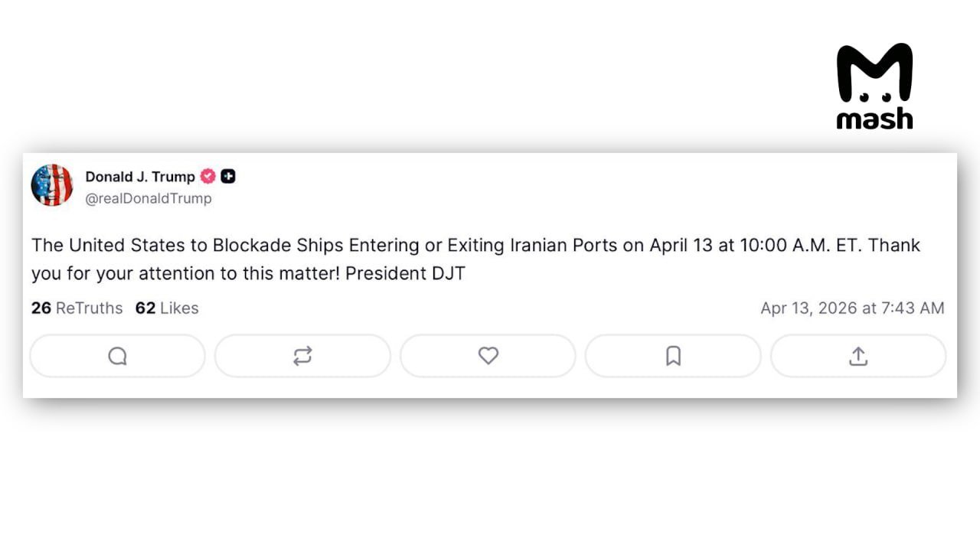
Task: Click the 'President DJT' signature text
Action: coord(405,273)
